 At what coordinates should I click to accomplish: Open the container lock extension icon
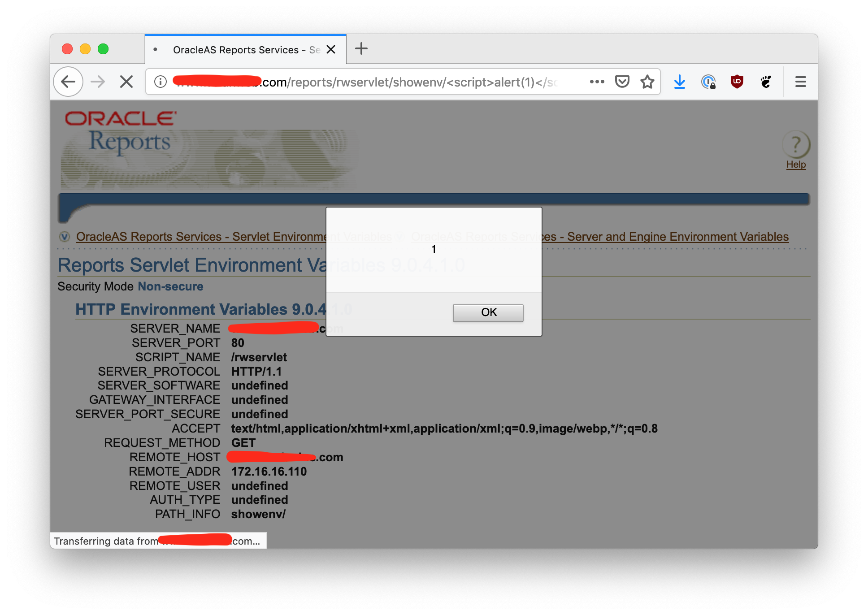point(708,82)
